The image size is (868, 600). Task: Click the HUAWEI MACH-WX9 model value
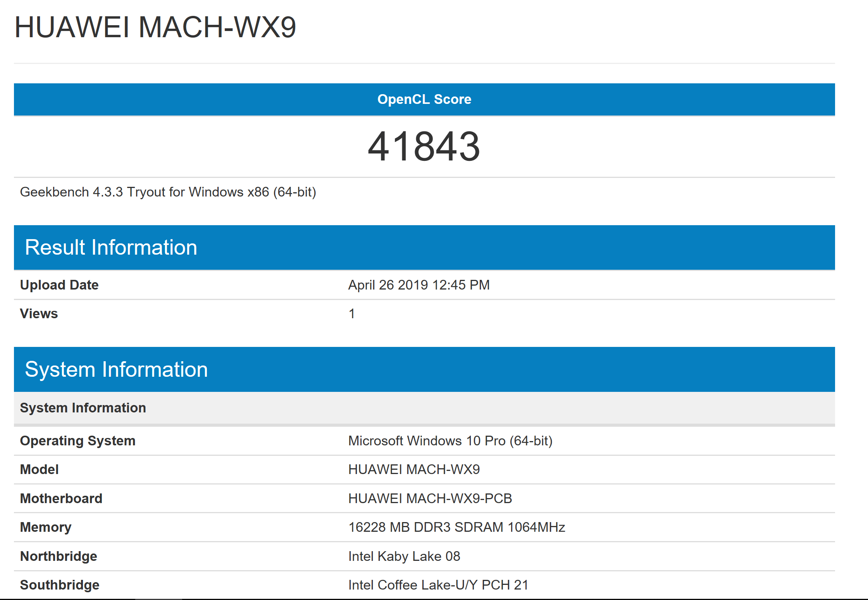(414, 469)
